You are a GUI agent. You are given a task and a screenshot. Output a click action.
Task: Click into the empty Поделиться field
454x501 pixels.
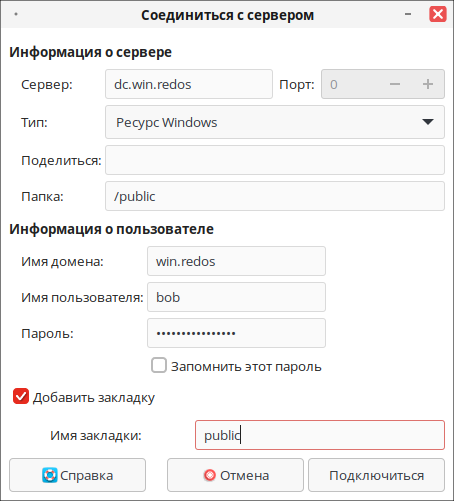pos(275,160)
